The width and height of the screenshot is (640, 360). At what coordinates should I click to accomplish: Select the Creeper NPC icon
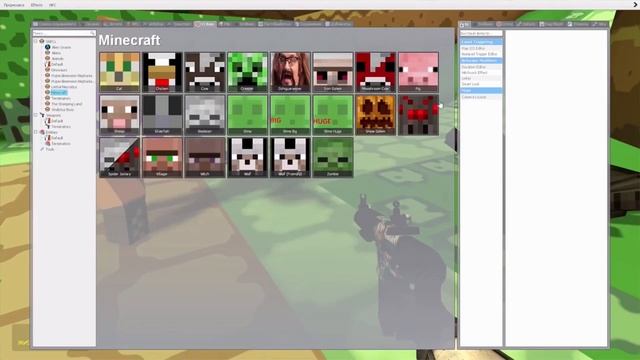pyautogui.click(x=247, y=72)
